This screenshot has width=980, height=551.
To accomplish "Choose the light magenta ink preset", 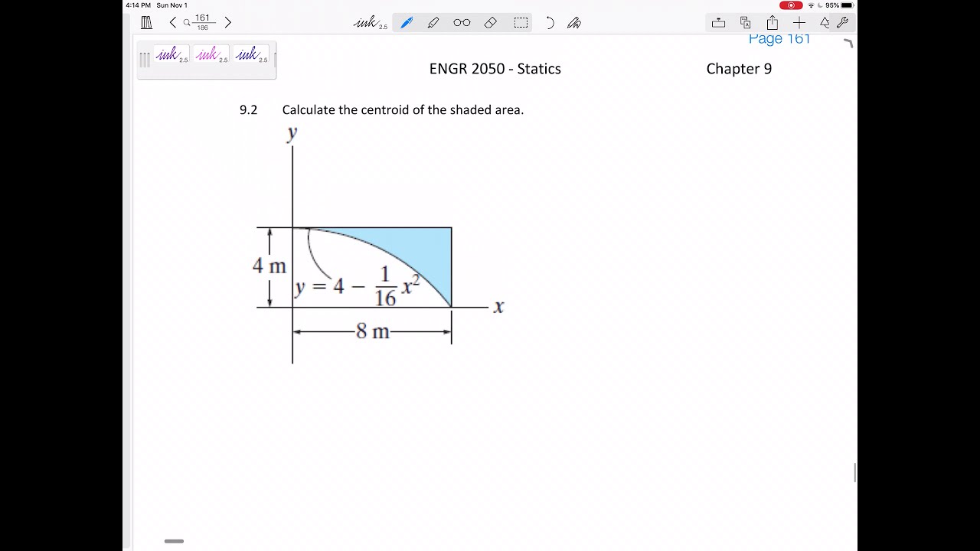I will coord(211,54).
